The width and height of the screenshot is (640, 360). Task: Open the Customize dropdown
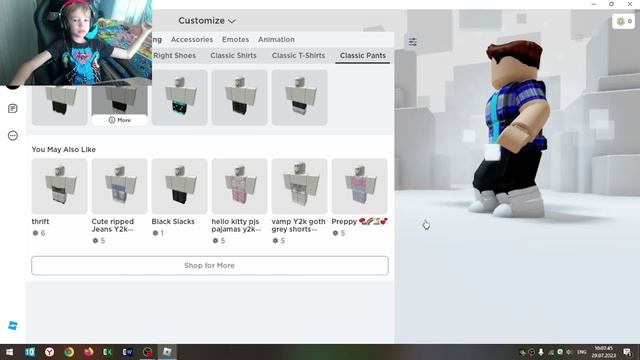[x=207, y=20]
